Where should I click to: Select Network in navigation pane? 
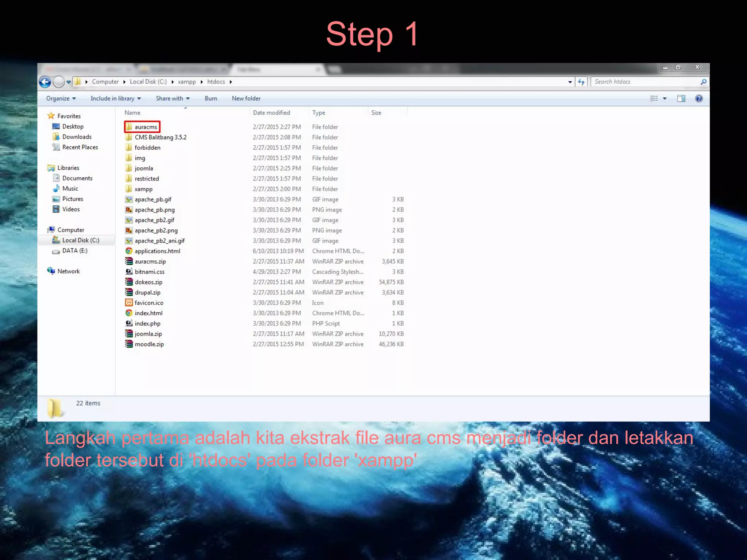[x=69, y=271]
